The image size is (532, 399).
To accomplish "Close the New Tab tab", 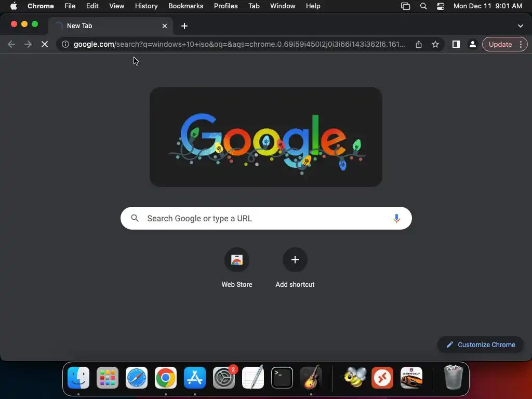I will pos(165,26).
